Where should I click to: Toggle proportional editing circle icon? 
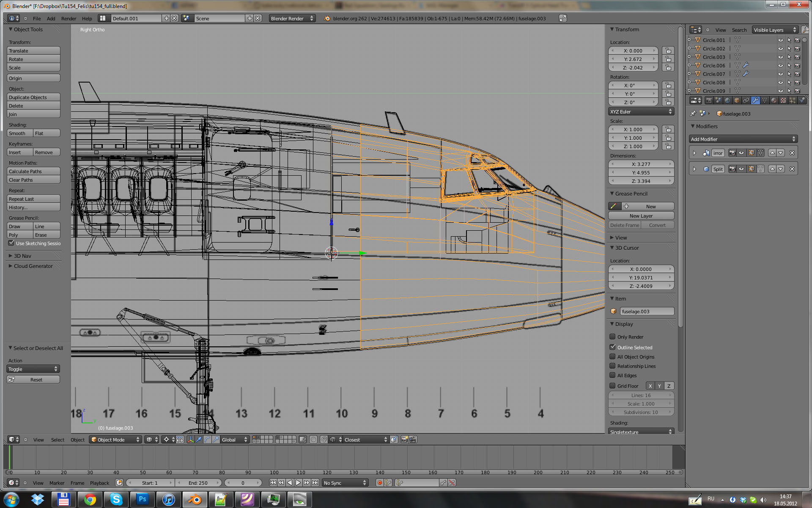point(313,440)
